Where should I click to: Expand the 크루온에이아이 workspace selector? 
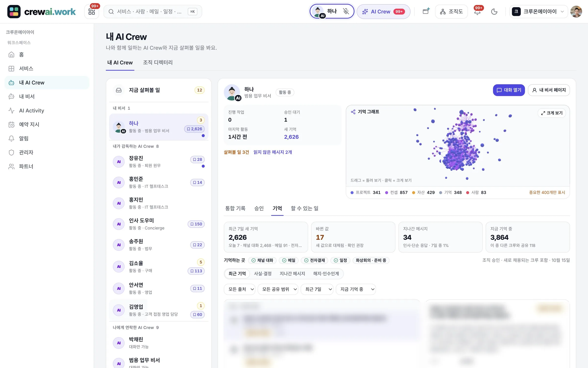pos(539,12)
